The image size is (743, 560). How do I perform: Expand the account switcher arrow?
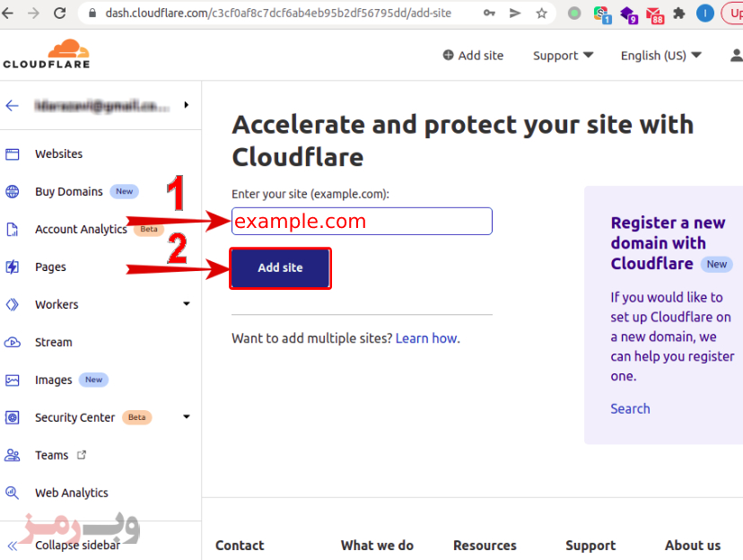tap(187, 105)
